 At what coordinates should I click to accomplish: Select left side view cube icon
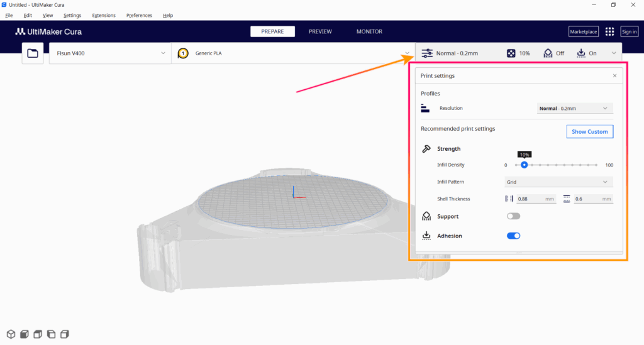click(x=52, y=334)
